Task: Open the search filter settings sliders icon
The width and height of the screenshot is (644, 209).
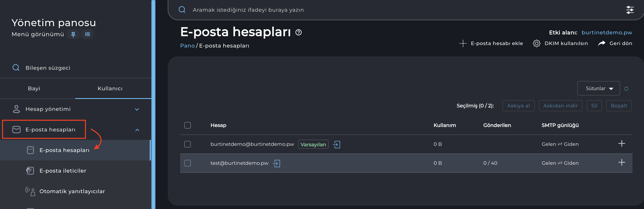Action: coord(629,10)
